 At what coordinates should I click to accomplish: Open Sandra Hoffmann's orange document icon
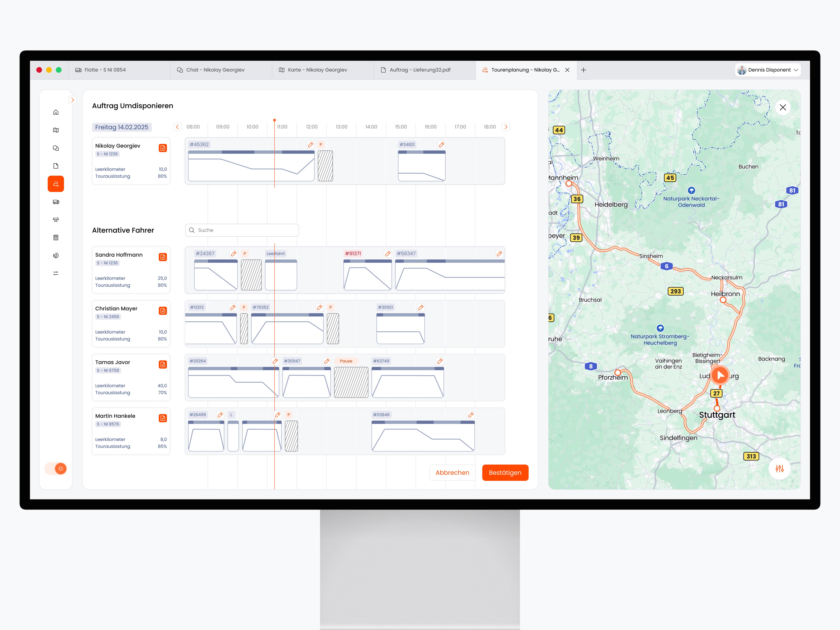click(x=163, y=257)
